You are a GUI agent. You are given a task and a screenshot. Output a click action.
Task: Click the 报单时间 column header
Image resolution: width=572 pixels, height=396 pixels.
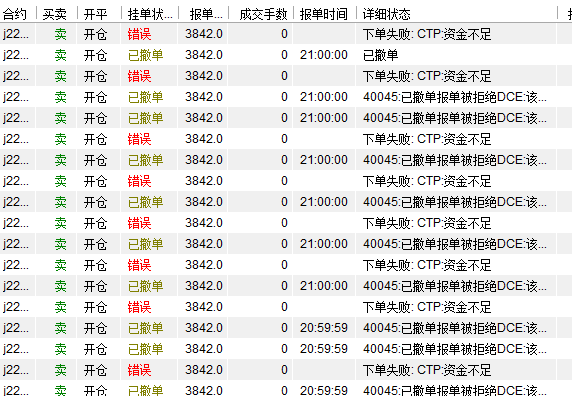click(324, 14)
